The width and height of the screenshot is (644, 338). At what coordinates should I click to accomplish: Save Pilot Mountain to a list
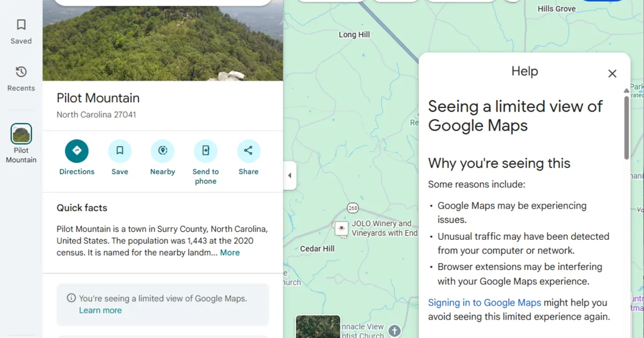click(x=120, y=151)
